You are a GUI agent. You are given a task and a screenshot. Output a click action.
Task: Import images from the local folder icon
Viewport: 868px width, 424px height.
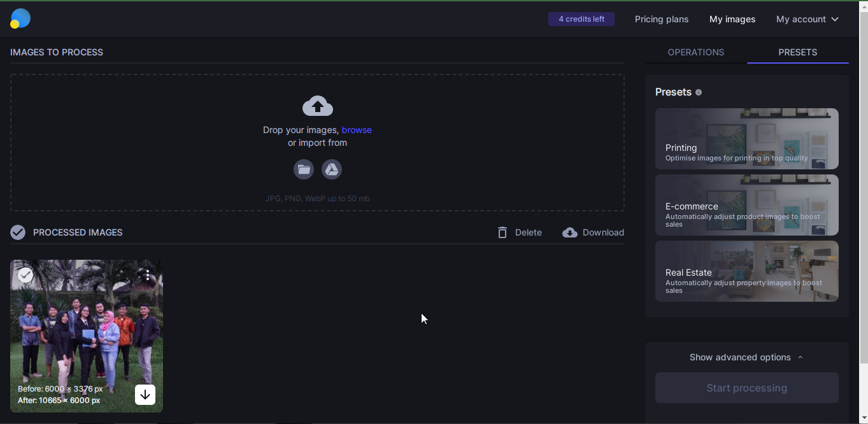(x=304, y=169)
